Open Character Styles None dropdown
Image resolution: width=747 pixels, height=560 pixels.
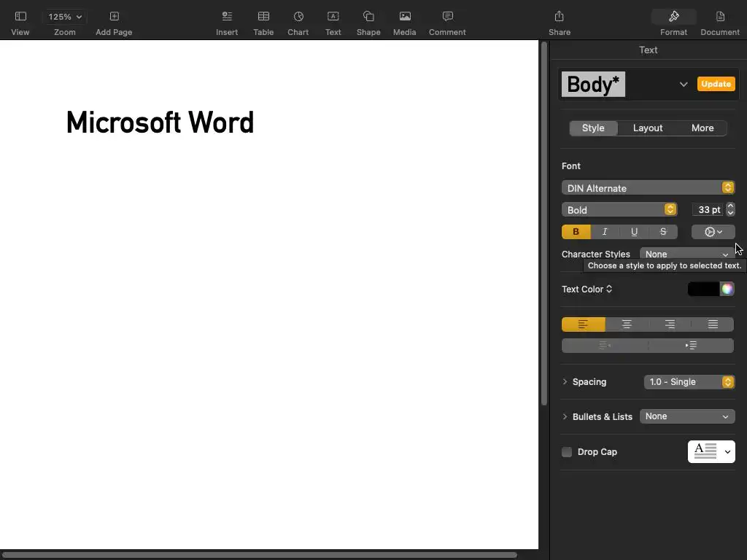point(687,254)
